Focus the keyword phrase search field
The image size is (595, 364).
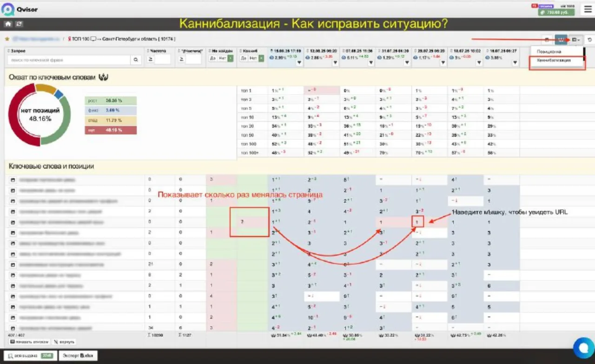(x=69, y=60)
